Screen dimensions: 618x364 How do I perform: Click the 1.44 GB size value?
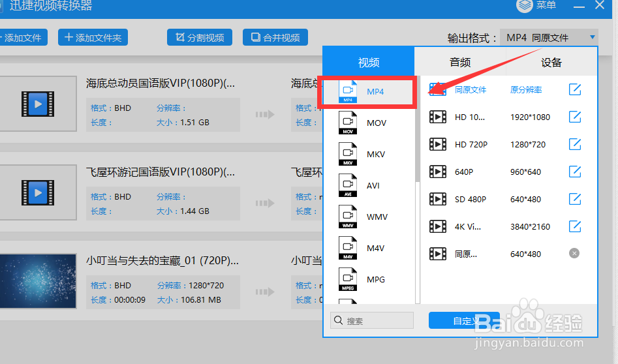(x=194, y=211)
